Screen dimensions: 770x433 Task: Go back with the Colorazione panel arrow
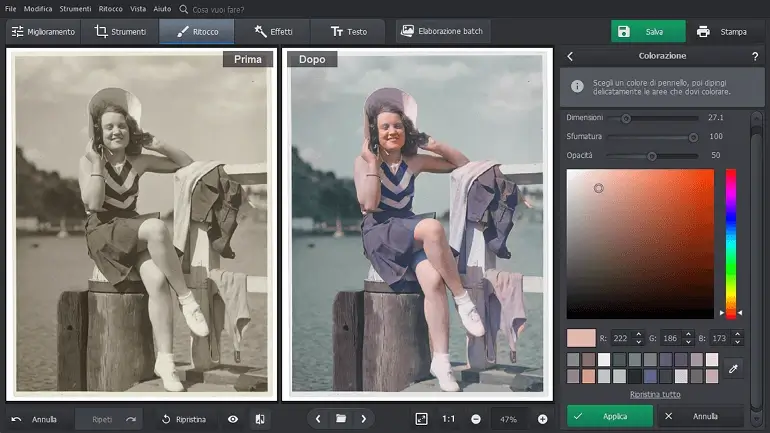click(570, 56)
